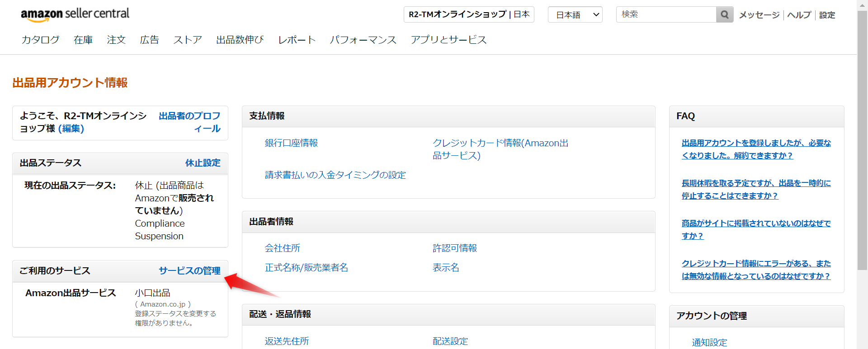Open the パフォーマンス menu

[x=363, y=40]
